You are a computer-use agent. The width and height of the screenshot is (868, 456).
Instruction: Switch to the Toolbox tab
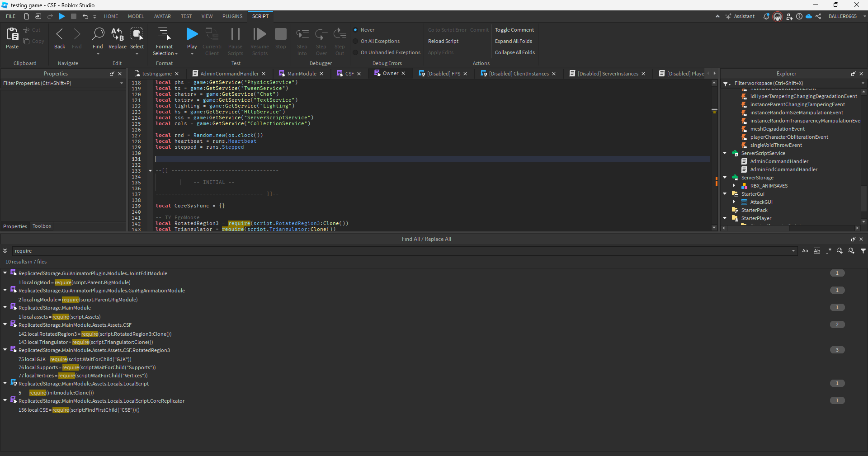pos(42,226)
